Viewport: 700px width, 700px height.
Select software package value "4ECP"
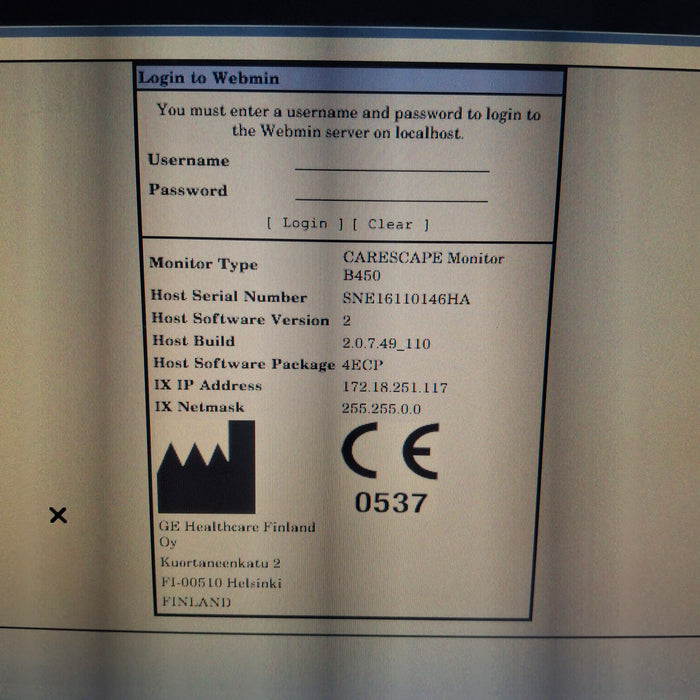point(362,365)
